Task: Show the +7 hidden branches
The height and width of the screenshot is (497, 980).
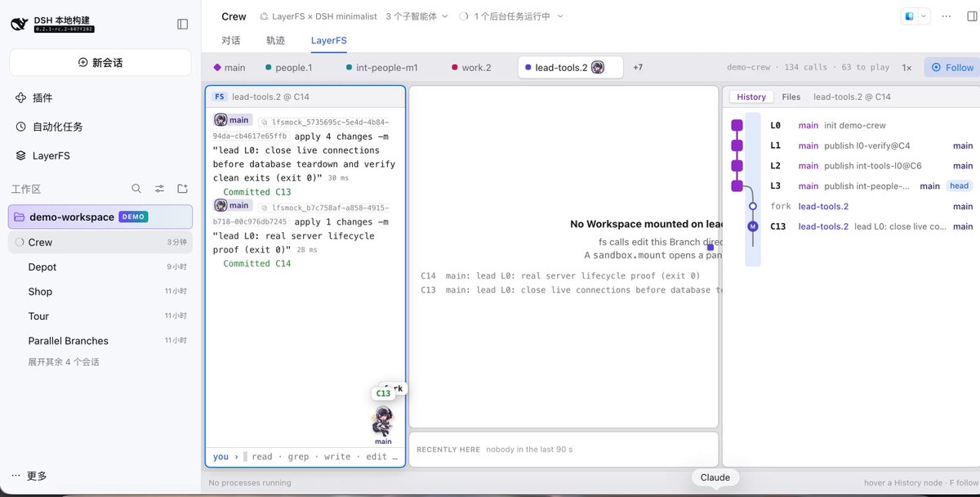Action: (638, 68)
